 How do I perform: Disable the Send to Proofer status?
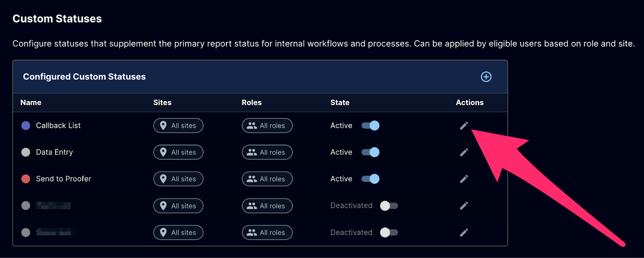[x=370, y=179]
